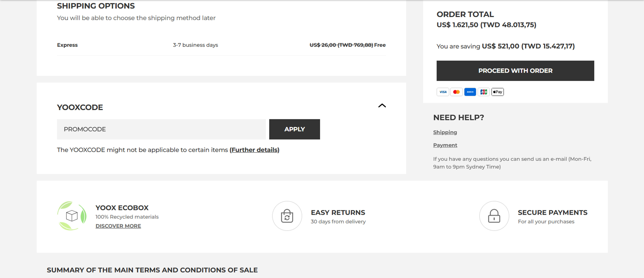Viewport: 644px width, 278px height.
Task: Click the ORDER TOTAL section
Action: (x=465, y=14)
